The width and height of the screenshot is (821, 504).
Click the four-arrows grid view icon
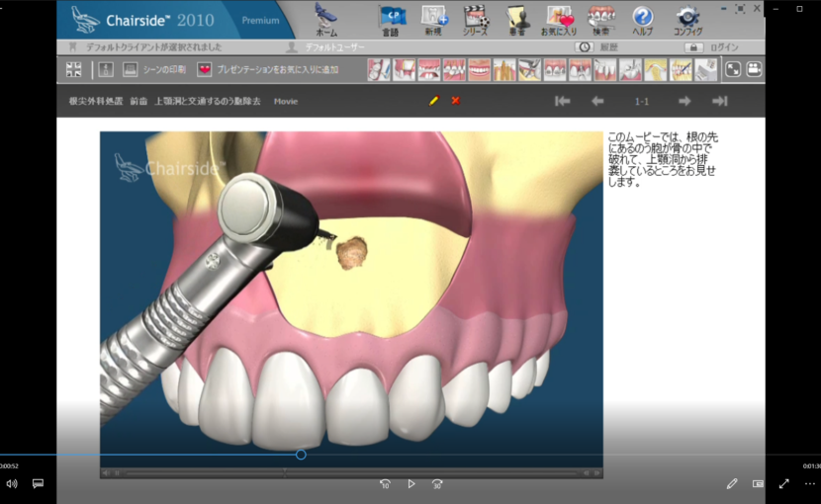tap(74, 69)
